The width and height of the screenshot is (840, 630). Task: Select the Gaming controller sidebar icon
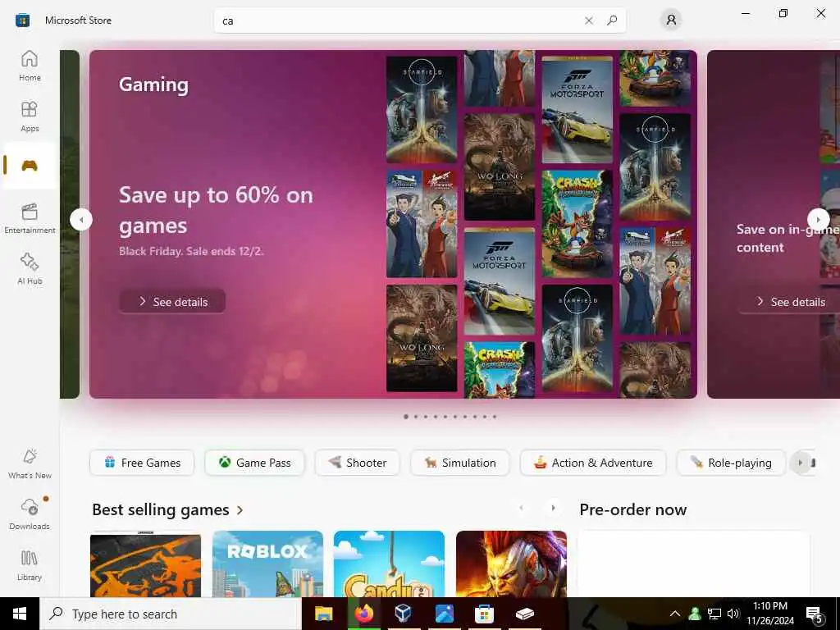pos(30,166)
